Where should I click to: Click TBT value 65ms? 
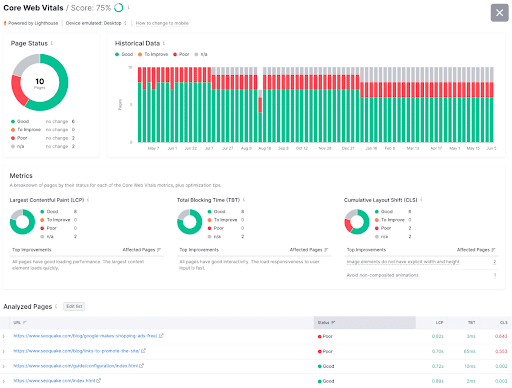pos(470,351)
